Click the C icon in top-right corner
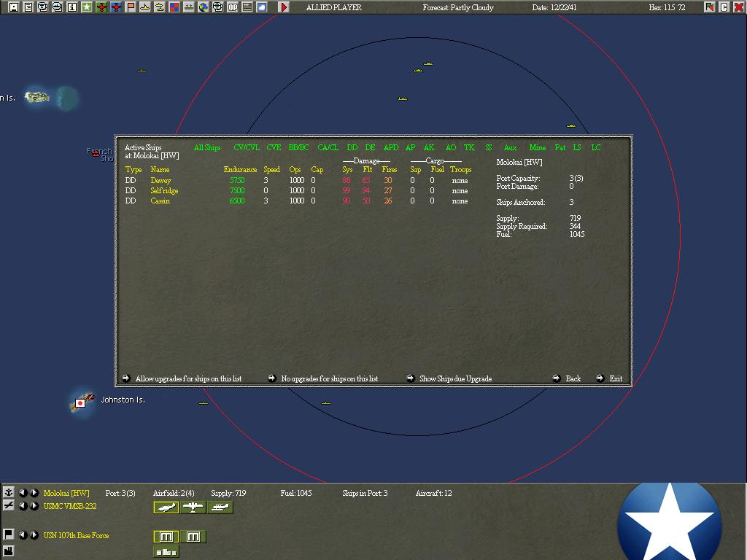747x560 pixels. (724, 7)
